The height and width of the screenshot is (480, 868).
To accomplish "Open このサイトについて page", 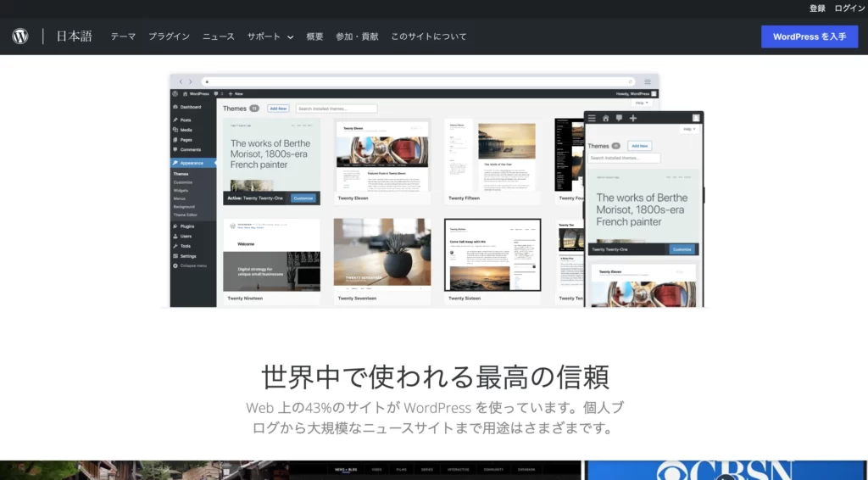I will pos(428,36).
